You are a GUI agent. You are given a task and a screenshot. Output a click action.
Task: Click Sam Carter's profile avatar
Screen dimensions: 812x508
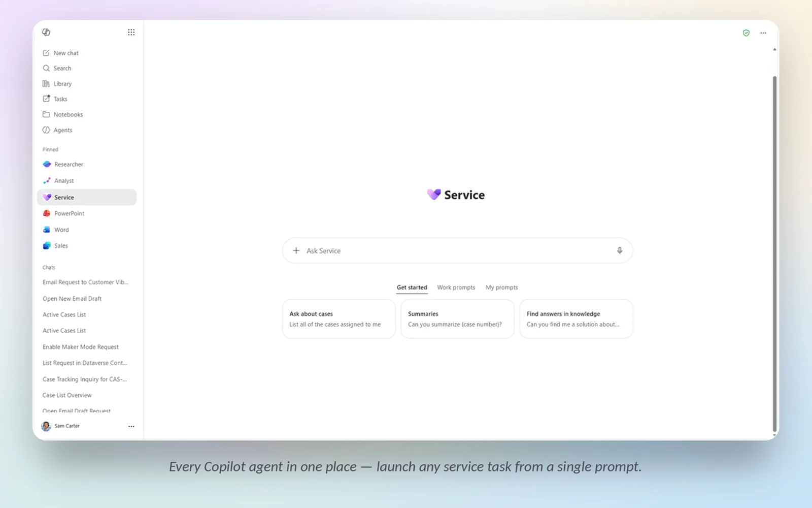[x=46, y=426]
